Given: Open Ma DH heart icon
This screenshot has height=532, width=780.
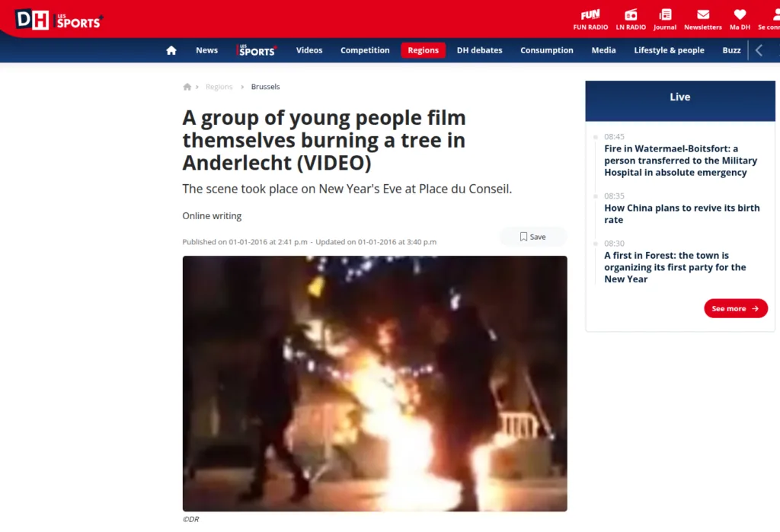Looking at the screenshot, I should pyautogui.click(x=740, y=15).
